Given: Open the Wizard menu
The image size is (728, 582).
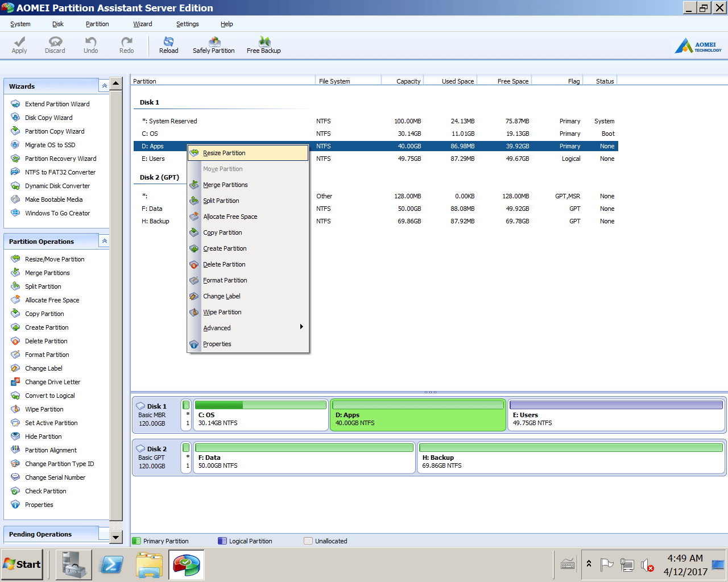Looking at the screenshot, I should point(143,24).
